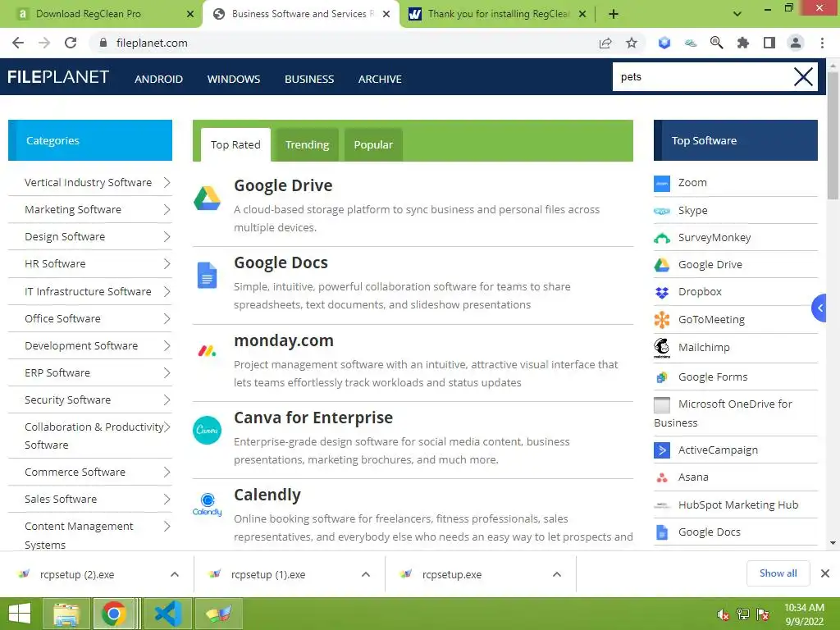The height and width of the screenshot is (630, 840).
Task: Open Visual Studio Code from taskbar
Action: click(x=168, y=614)
